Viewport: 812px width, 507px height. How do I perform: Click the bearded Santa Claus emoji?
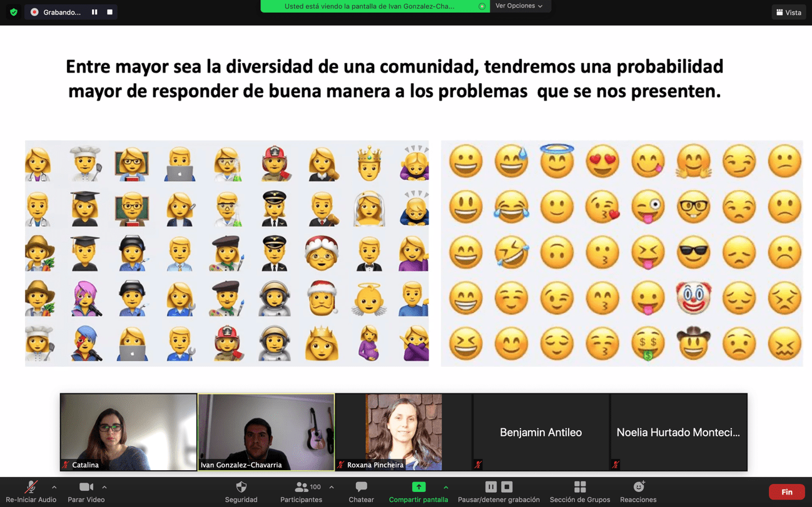point(322,298)
